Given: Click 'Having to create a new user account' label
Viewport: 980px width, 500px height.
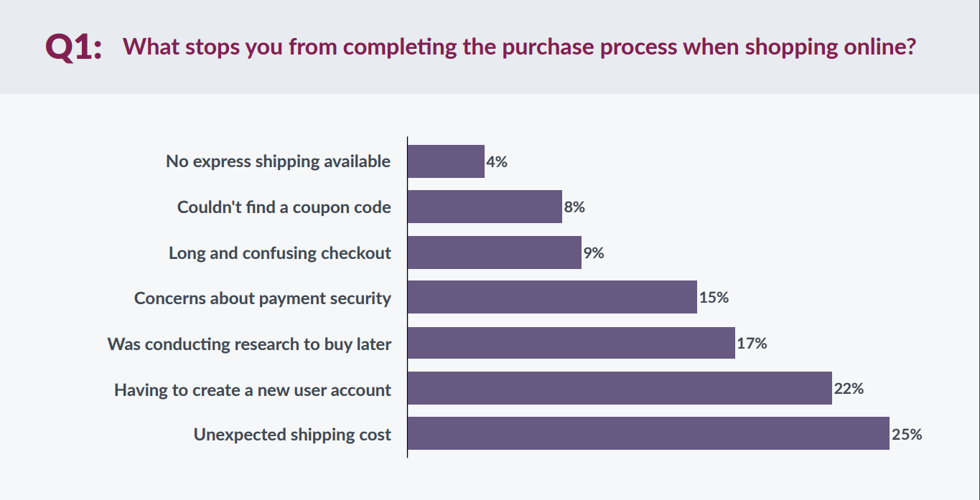Looking at the screenshot, I should click(253, 390).
